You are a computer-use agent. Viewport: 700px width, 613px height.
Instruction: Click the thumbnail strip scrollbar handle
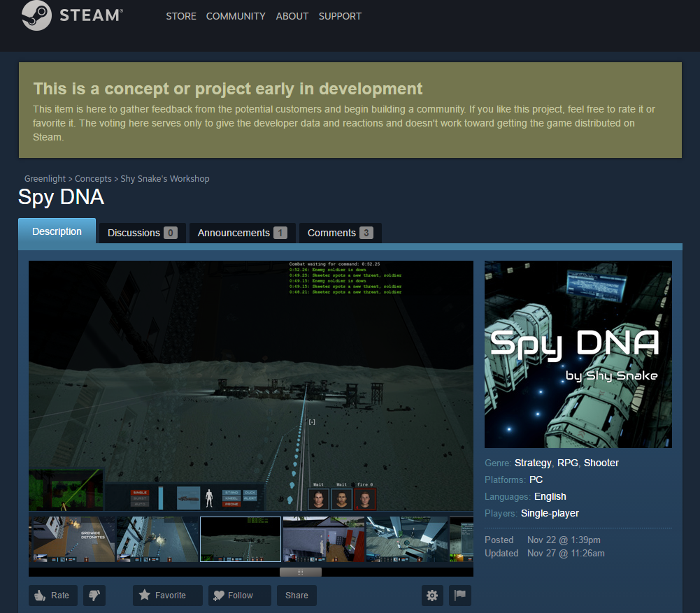(x=300, y=572)
